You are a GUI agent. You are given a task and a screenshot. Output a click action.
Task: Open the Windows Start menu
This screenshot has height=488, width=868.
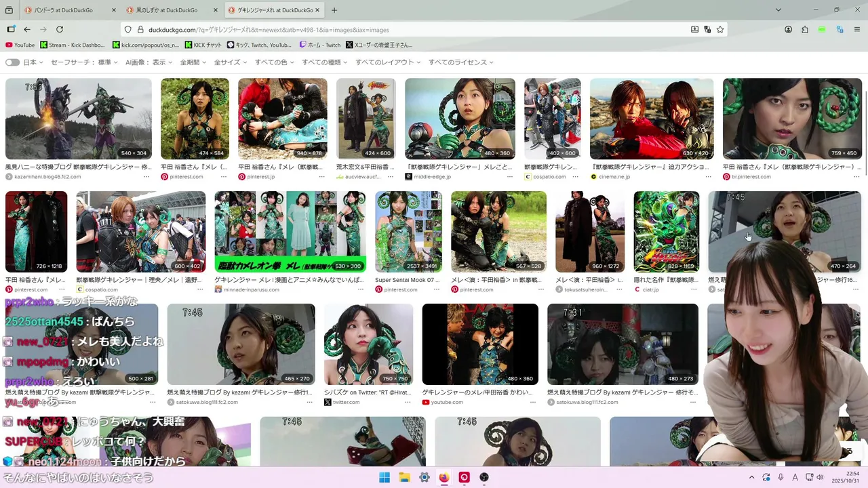pyautogui.click(x=384, y=477)
